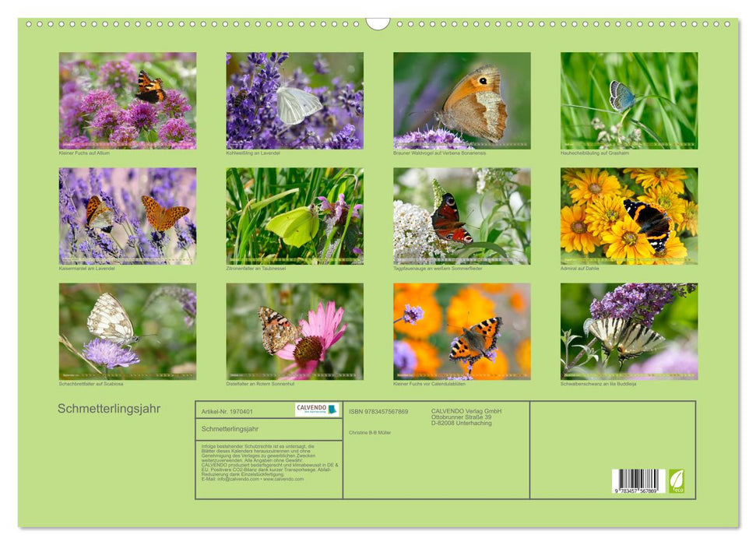Image resolution: width=756 pixels, height=545 pixels.
Task: Open the Kleiner Fuchs auf Allium photo
Action: tap(128, 100)
